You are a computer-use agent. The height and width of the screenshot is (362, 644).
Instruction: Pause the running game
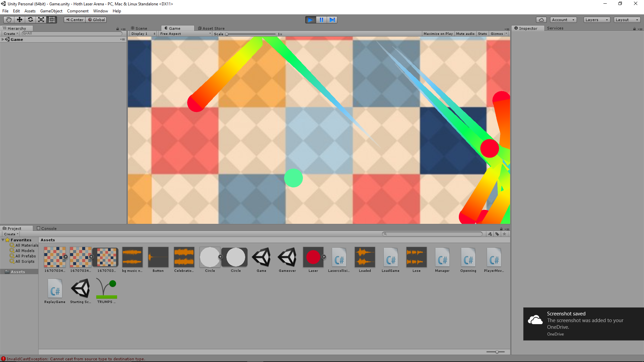coord(321,20)
